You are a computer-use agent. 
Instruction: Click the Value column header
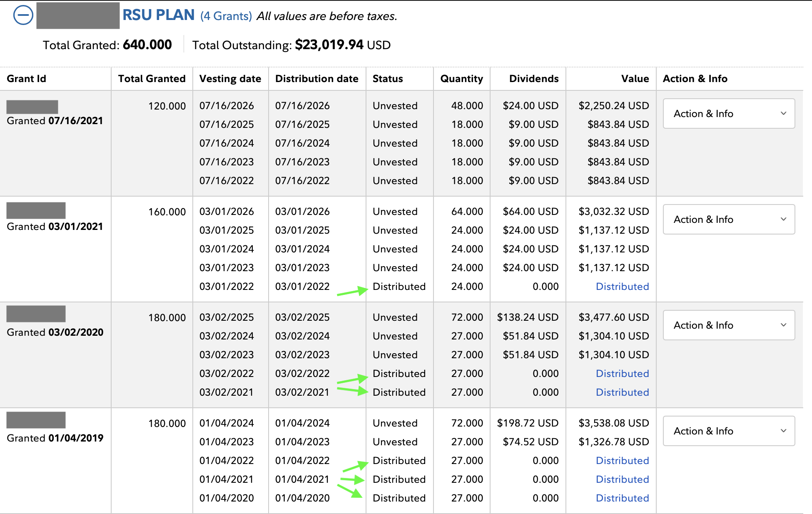coord(635,79)
